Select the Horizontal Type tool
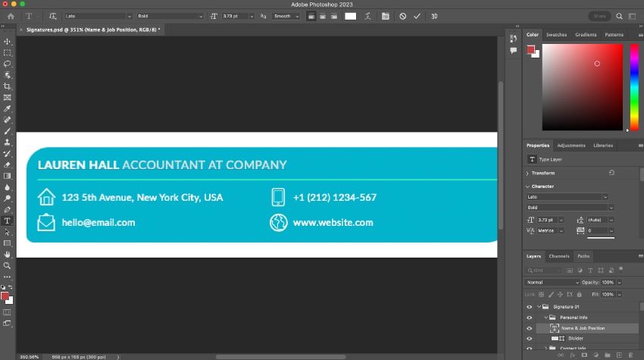The image size is (644, 360). tap(7, 221)
